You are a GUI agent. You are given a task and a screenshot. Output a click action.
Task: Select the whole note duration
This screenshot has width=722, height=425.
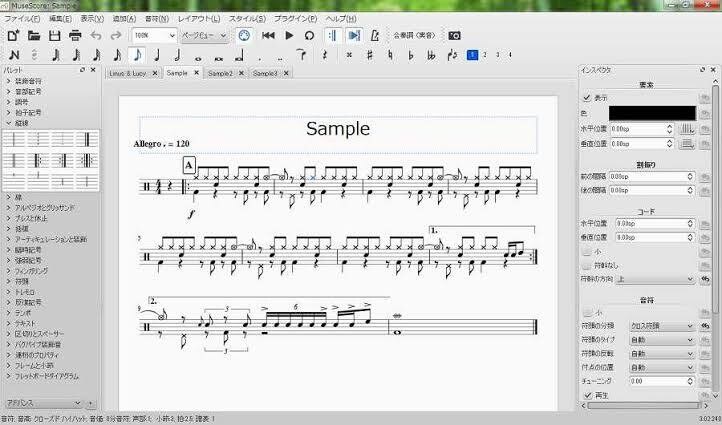click(198, 58)
